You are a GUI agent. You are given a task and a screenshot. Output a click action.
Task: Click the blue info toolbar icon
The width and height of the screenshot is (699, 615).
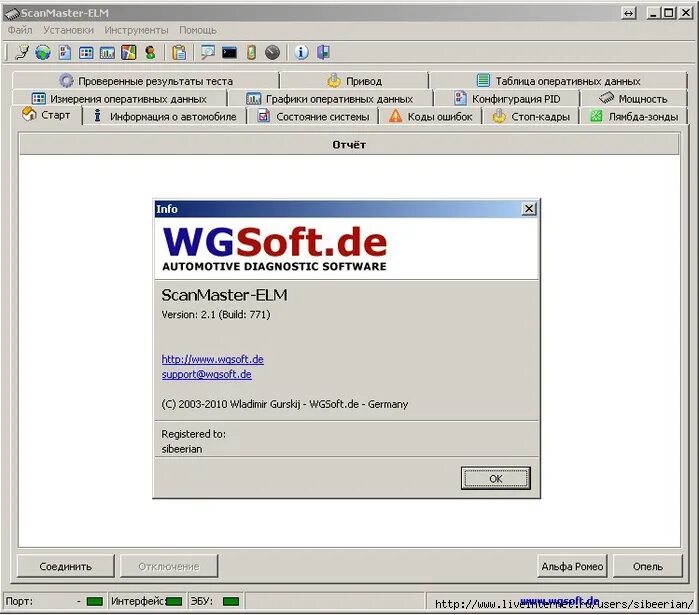pos(301,53)
